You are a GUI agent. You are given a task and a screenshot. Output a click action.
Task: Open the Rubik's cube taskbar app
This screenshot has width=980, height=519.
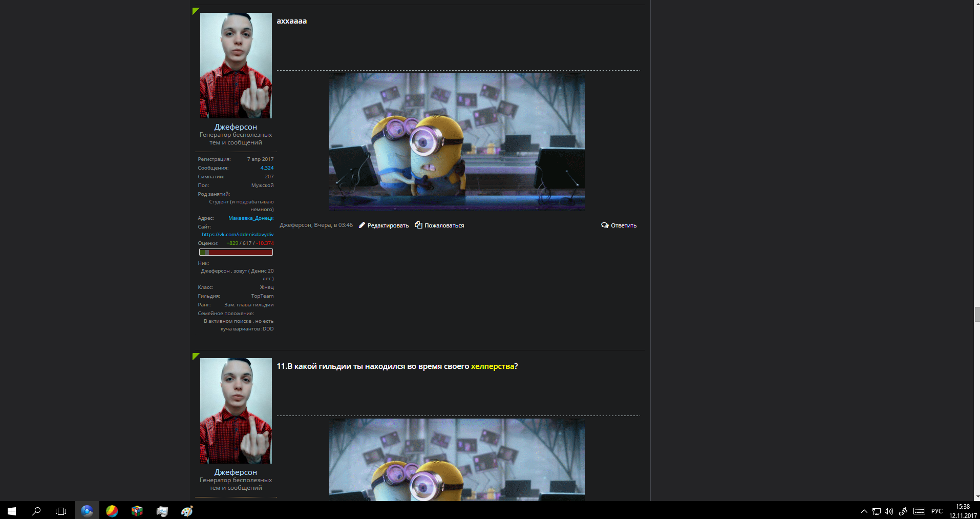[x=137, y=511]
